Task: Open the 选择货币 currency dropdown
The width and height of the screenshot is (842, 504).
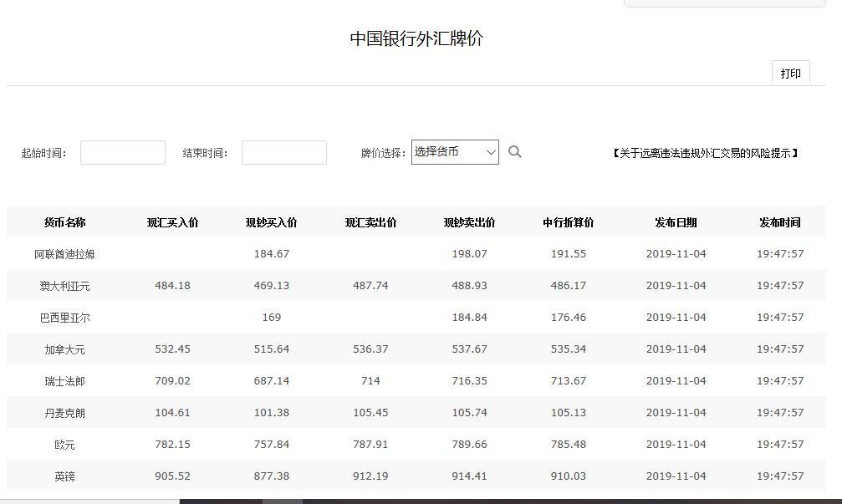Action: (448, 151)
